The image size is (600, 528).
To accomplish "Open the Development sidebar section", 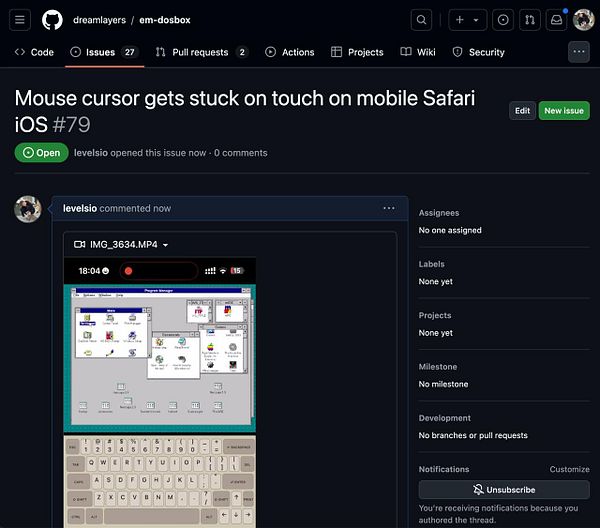I will 445,418.
